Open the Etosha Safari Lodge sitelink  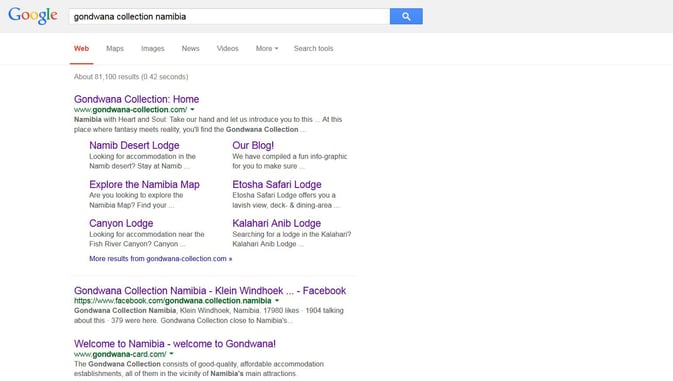[x=277, y=184]
